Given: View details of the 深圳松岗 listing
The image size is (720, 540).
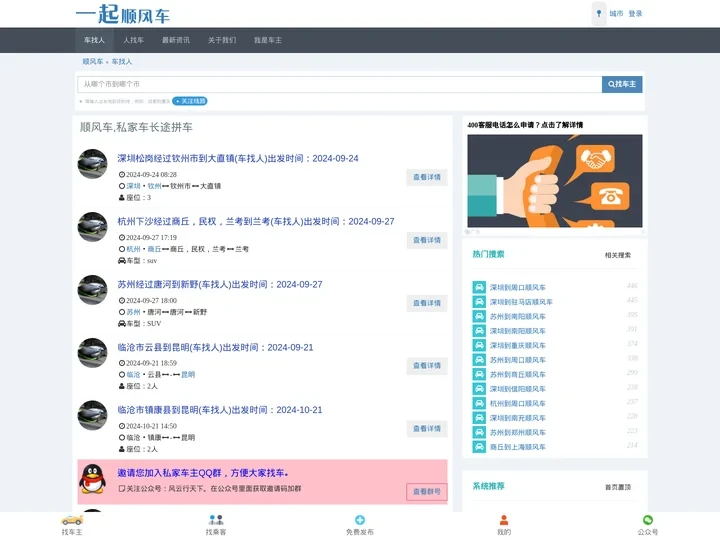Looking at the screenshot, I should [x=427, y=177].
